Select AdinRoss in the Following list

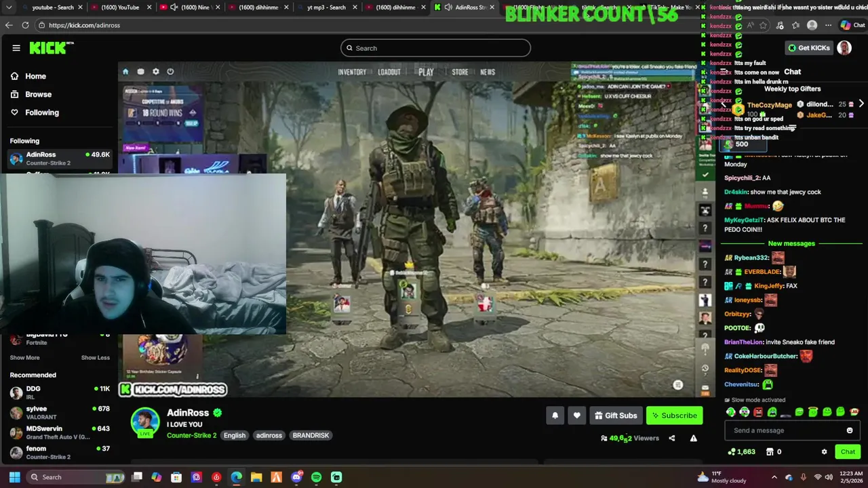[x=60, y=159]
